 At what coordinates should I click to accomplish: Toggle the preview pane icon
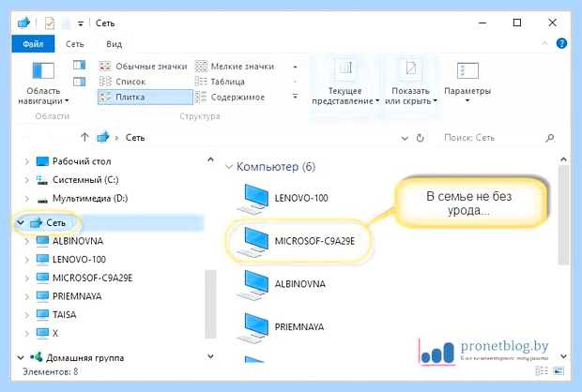tap(80, 66)
